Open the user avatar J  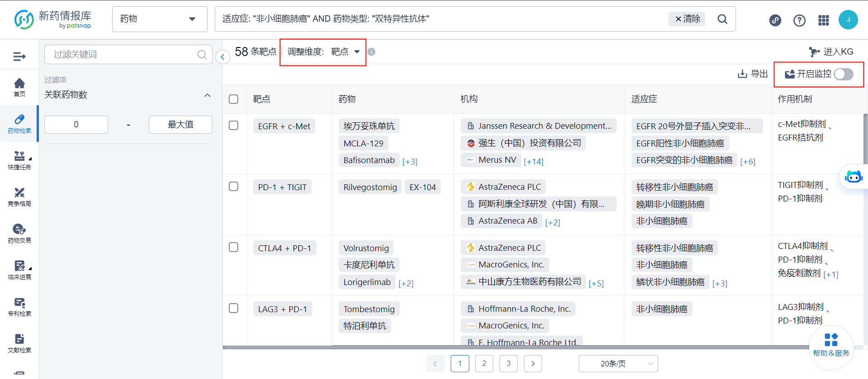coord(848,20)
